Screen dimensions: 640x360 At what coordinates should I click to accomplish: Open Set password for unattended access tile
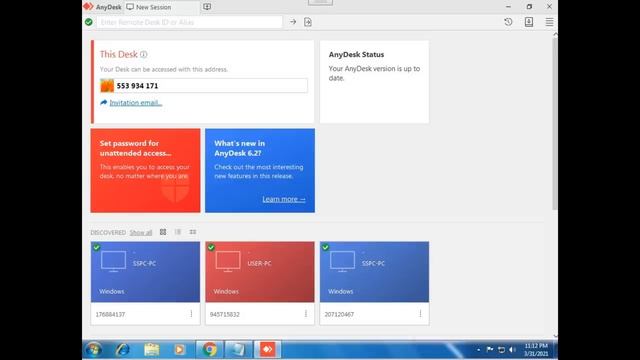(145, 171)
